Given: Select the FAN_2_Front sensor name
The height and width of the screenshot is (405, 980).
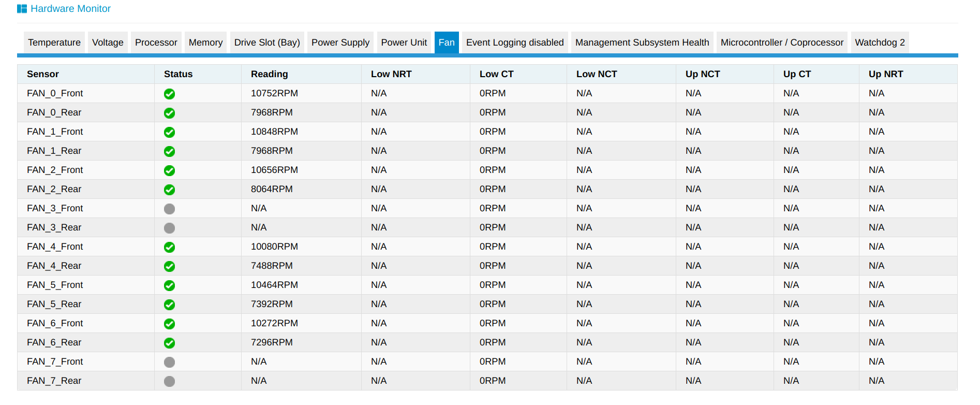Looking at the screenshot, I should (55, 170).
